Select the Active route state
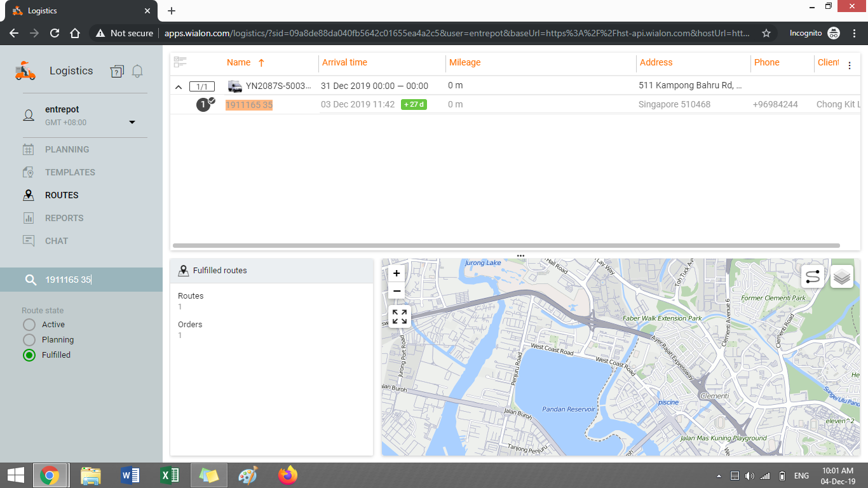Image resolution: width=868 pixels, height=488 pixels. pyautogui.click(x=29, y=325)
